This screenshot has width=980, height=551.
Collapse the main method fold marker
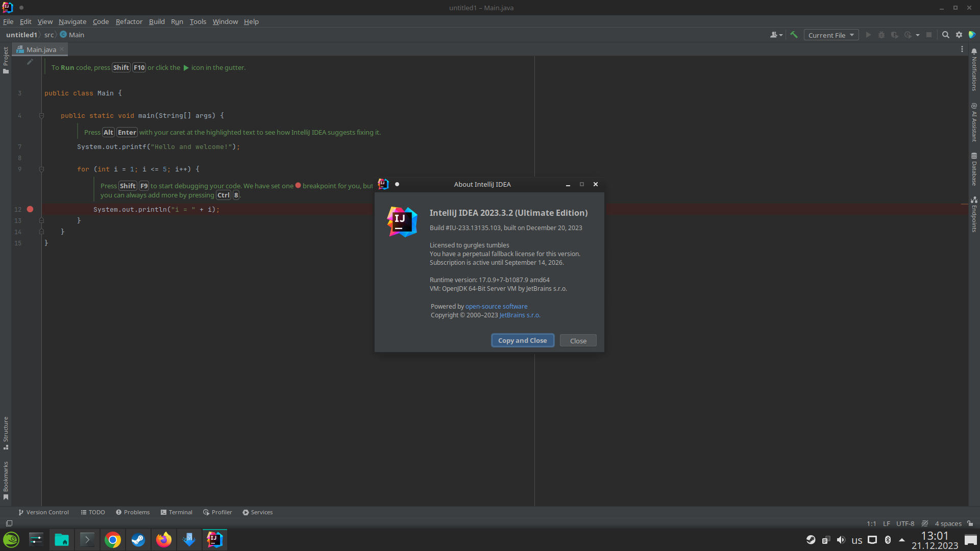(41, 116)
